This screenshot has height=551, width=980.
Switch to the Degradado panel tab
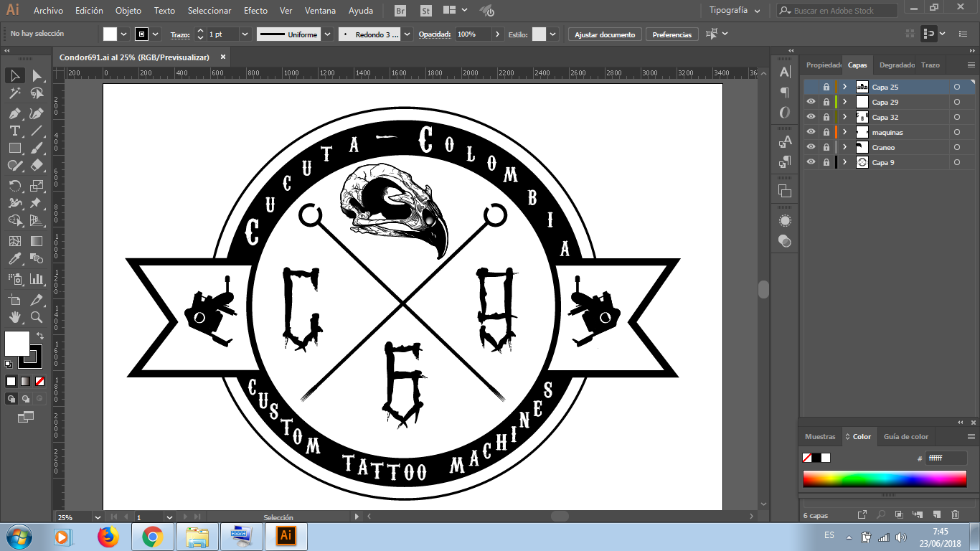pyautogui.click(x=897, y=65)
